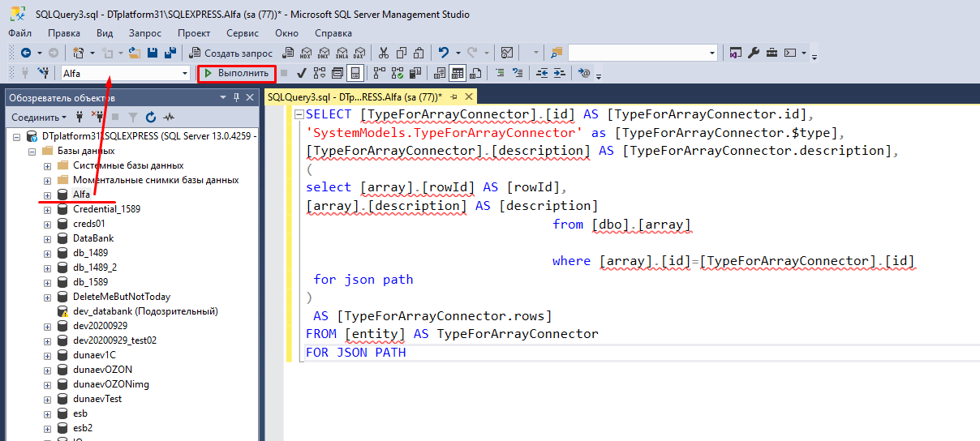Open the Alfa database selector dropdown
Screen dimensions: 980x441
tap(184, 73)
